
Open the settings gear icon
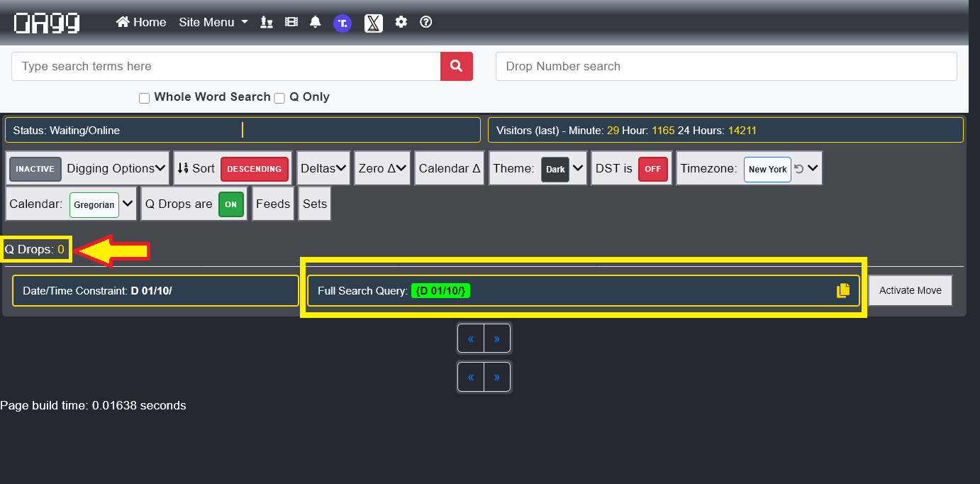point(401,22)
